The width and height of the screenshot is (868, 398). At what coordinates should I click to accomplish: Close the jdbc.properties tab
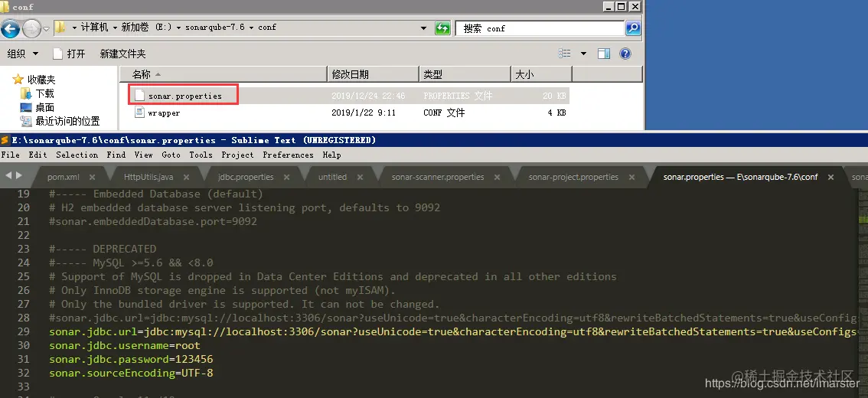pos(287,177)
